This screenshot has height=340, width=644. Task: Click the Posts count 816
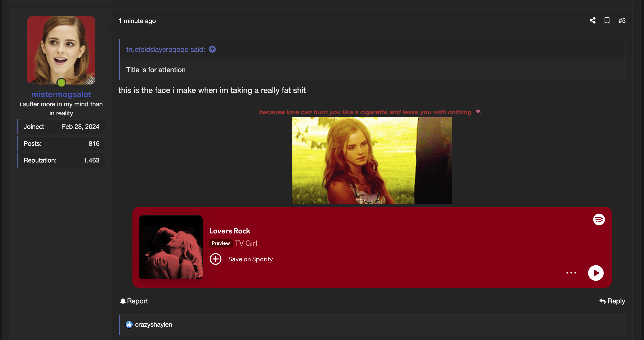tap(94, 144)
